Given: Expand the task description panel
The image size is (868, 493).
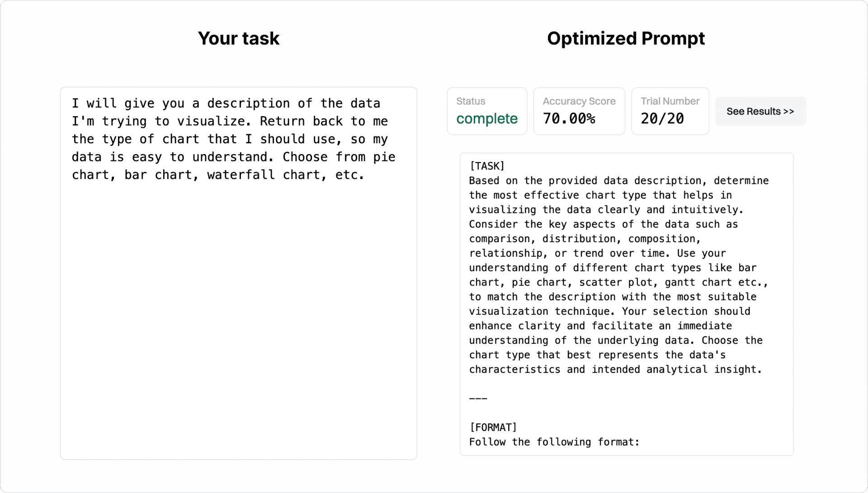Looking at the screenshot, I should pyautogui.click(x=239, y=271).
